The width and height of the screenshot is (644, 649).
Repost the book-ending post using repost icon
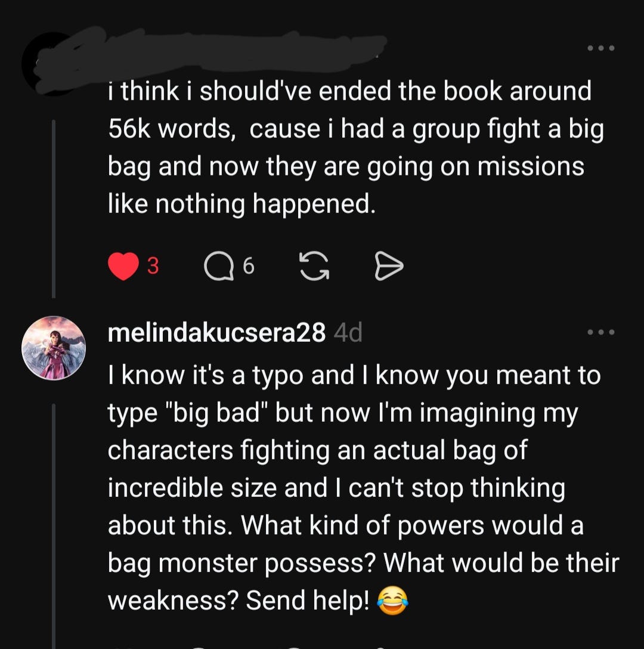click(x=314, y=266)
